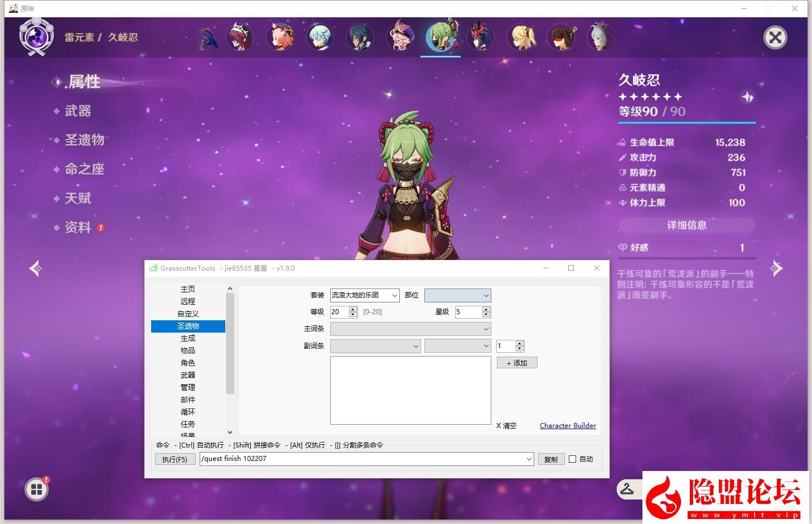
Task: Open the 套装 artifact set dropdown
Action: pyautogui.click(x=365, y=295)
